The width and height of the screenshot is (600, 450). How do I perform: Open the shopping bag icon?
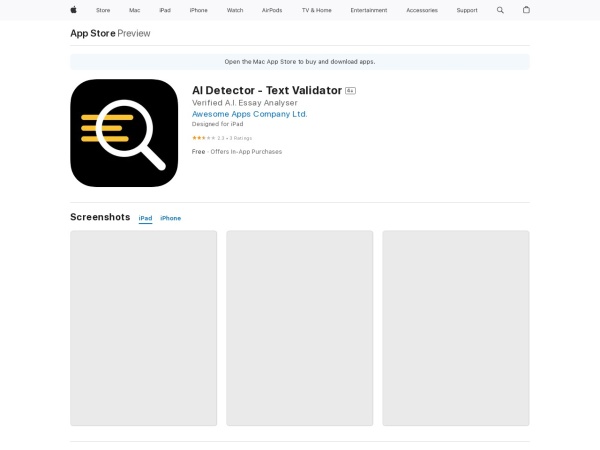tap(527, 10)
